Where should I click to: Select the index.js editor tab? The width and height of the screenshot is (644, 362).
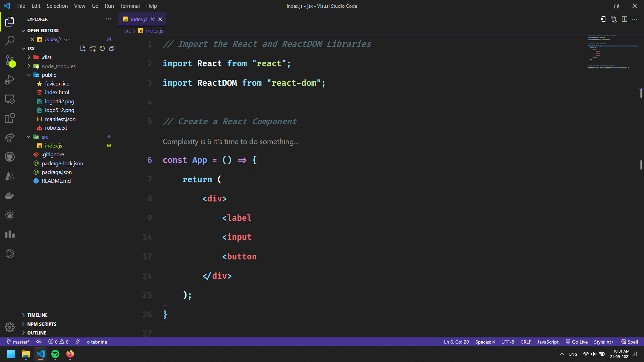[x=139, y=19]
